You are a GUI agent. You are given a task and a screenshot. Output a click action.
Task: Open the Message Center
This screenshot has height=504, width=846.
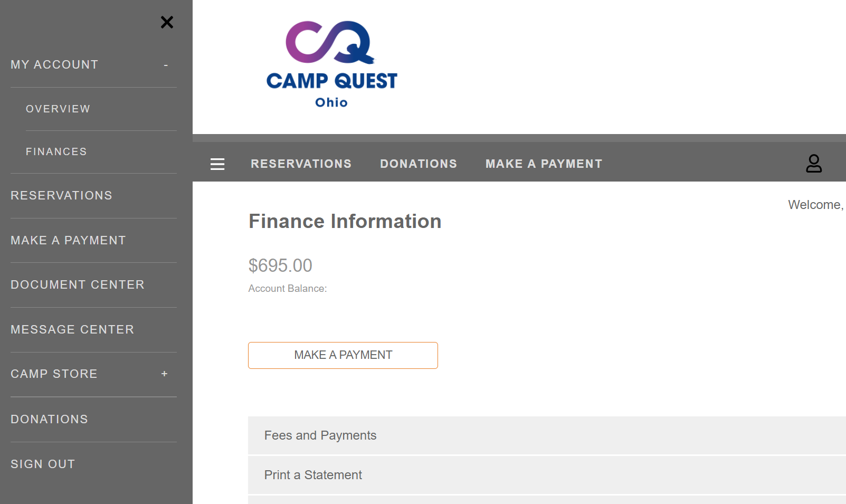pos(72,329)
